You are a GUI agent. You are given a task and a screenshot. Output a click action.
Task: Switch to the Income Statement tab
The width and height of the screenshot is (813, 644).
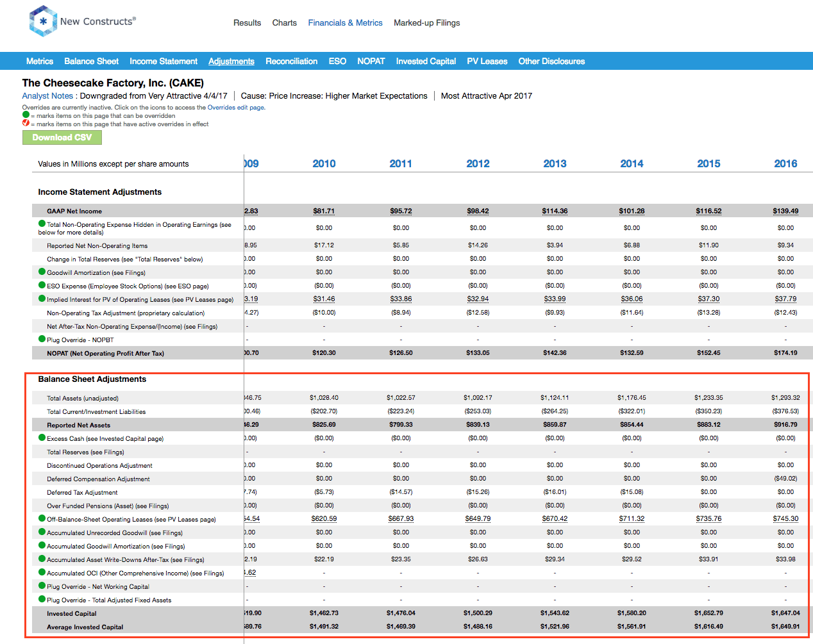click(x=163, y=61)
